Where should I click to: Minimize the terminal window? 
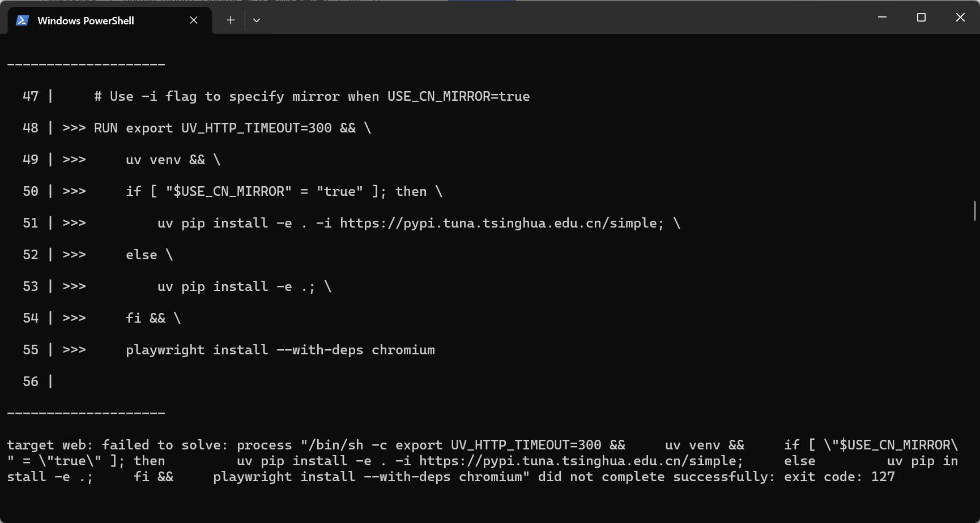[x=882, y=18]
